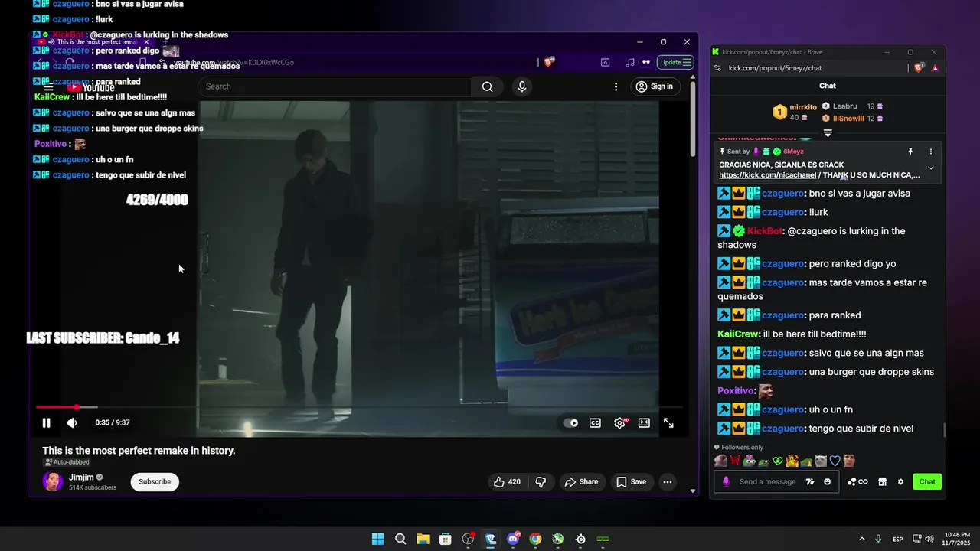Click into the YouTube Search field
The image size is (980, 551).
tap(335, 86)
